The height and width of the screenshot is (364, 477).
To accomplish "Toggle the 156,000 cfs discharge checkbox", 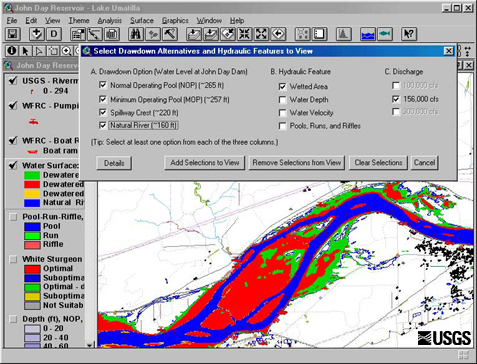I will 396,99.
